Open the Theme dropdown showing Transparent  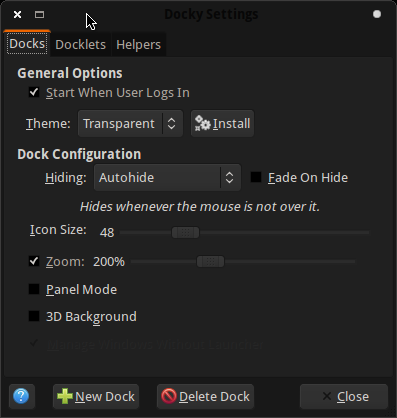pos(130,124)
